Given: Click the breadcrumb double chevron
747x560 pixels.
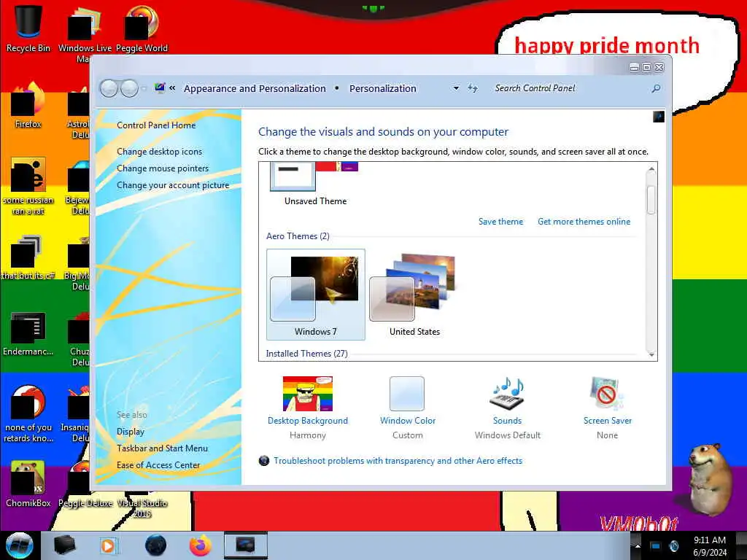Looking at the screenshot, I should 172,88.
